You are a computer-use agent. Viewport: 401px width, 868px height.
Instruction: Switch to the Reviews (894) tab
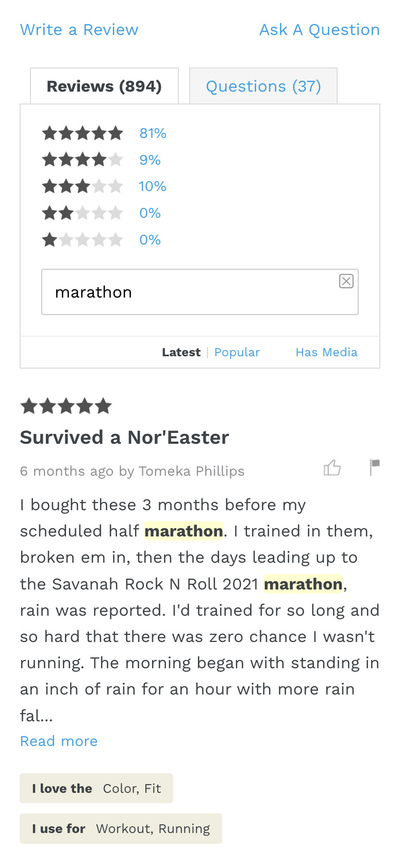[104, 86]
